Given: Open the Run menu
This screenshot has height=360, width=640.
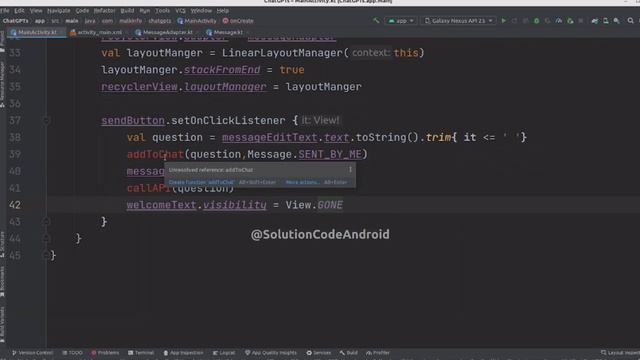Looking at the screenshot, I should tap(144, 11).
